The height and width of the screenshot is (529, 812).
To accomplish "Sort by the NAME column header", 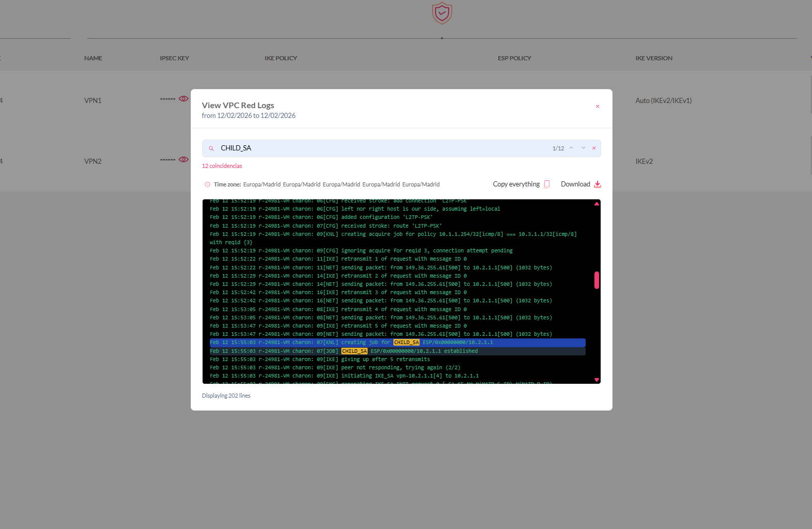I will (93, 58).
